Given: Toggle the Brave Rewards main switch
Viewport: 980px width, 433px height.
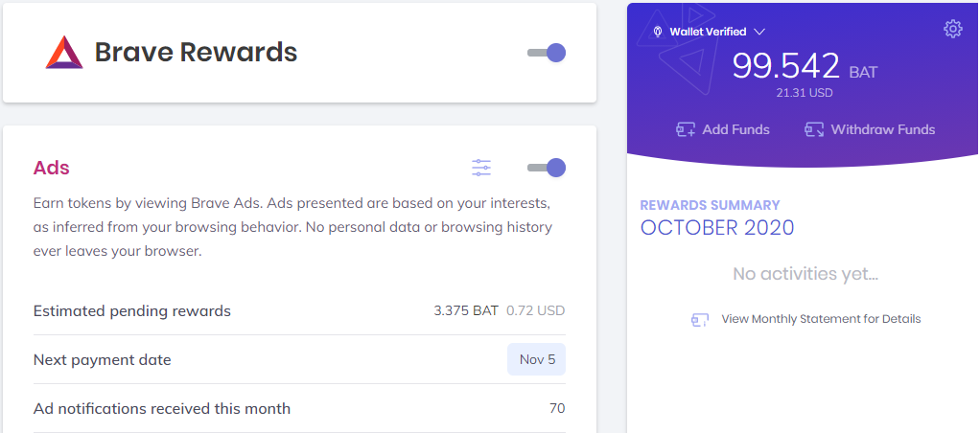Looking at the screenshot, I should click(x=547, y=53).
